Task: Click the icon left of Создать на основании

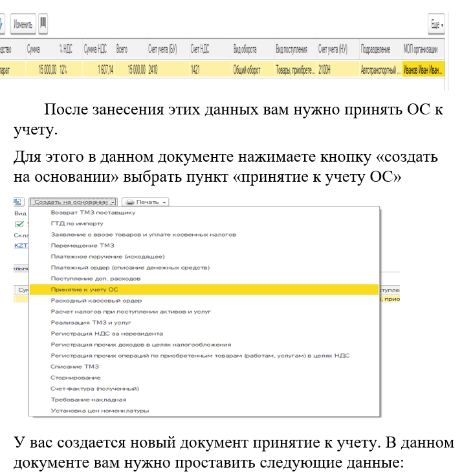Action: [x=18, y=202]
